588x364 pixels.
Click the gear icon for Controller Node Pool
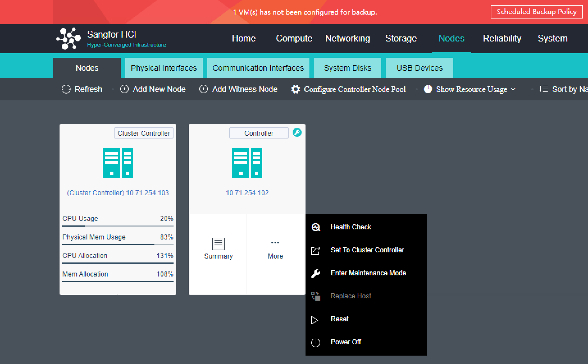coord(296,89)
